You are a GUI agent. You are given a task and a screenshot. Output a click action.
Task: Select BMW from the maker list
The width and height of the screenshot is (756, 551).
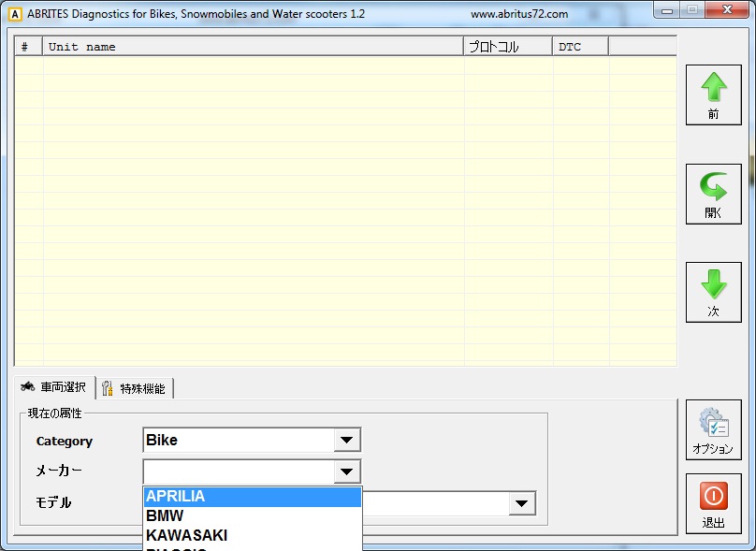[x=253, y=516]
